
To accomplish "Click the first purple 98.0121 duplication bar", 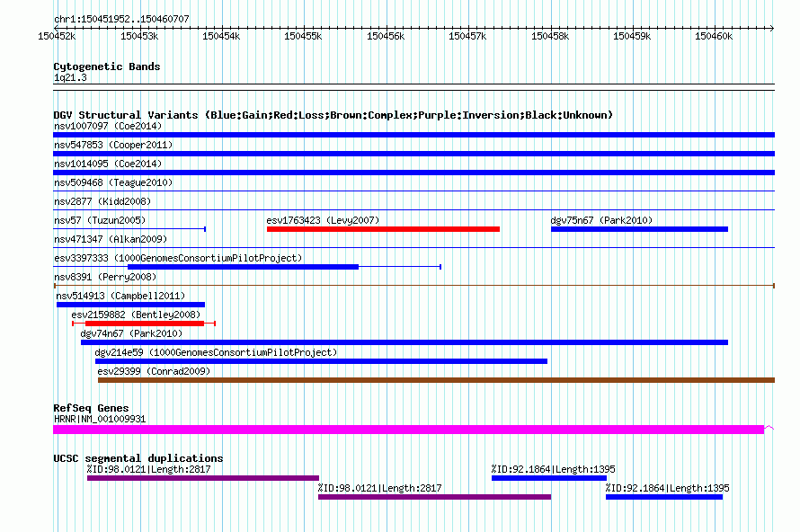I will coord(203,478).
